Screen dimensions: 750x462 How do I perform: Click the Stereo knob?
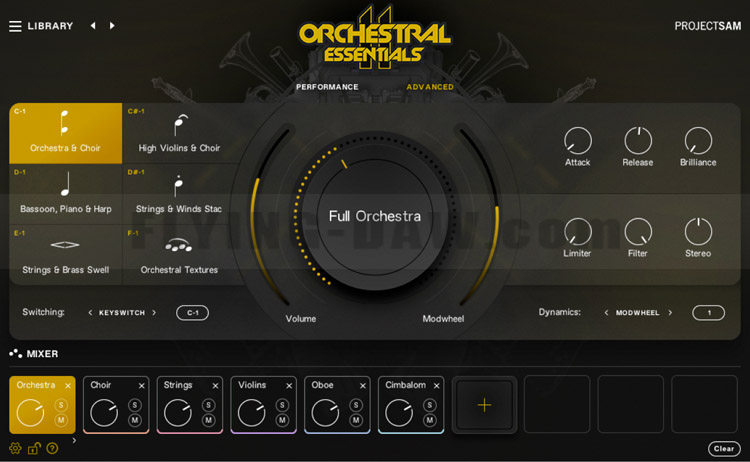tap(698, 231)
